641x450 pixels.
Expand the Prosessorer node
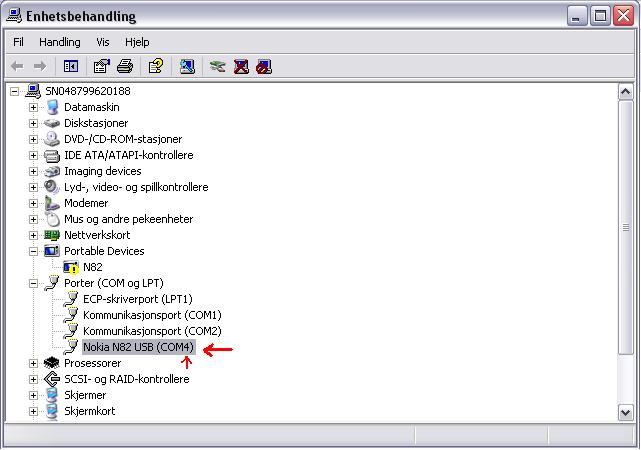(x=33, y=363)
